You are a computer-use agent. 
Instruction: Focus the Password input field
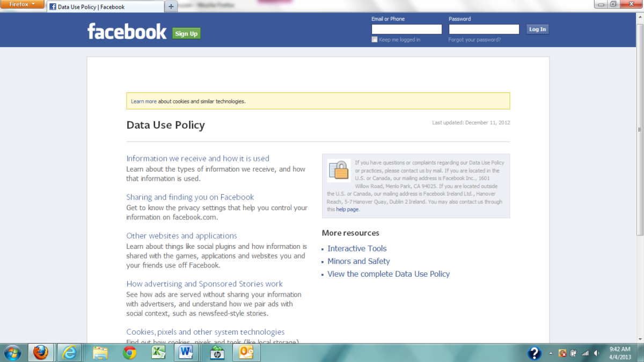pos(484,29)
